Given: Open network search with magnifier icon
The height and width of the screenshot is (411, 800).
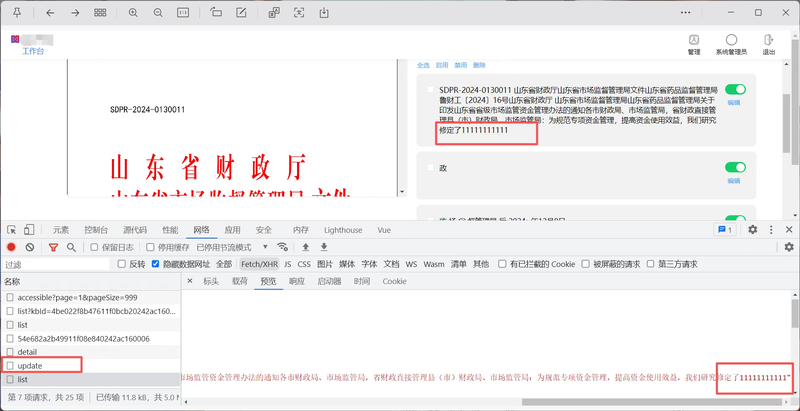Looking at the screenshot, I should point(71,247).
